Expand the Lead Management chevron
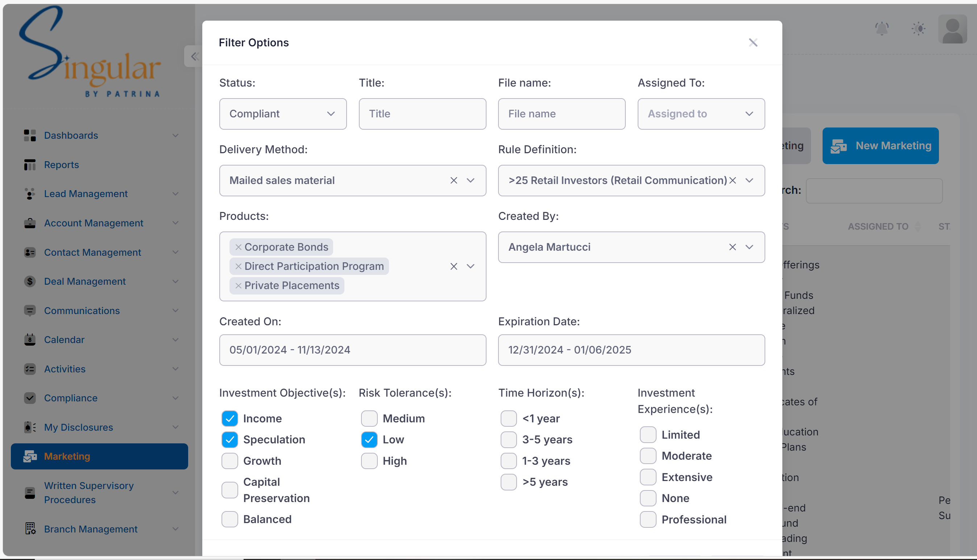This screenshot has width=977, height=560. (175, 194)
